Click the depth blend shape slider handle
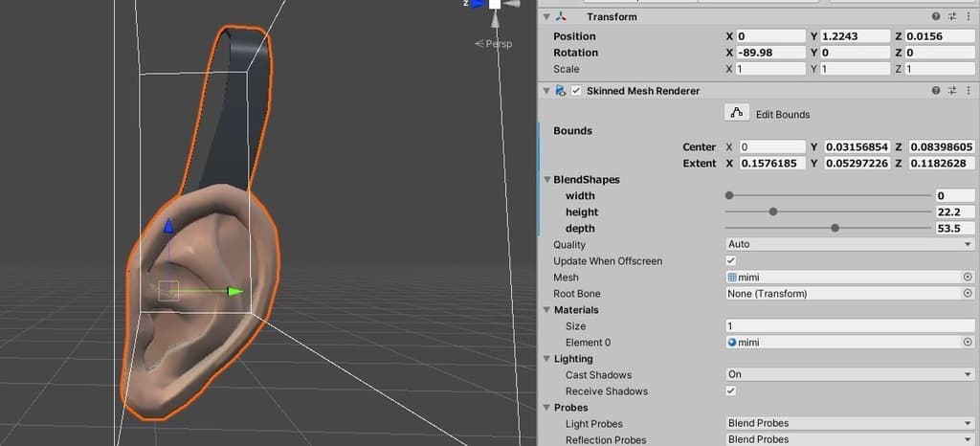This screenshot has width=980, height=446. click(835, 229)
